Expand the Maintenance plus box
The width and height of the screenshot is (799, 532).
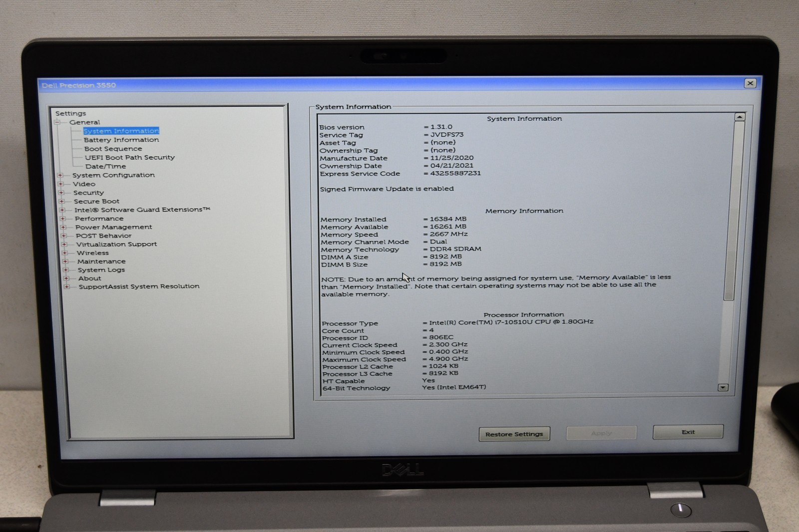65,262
